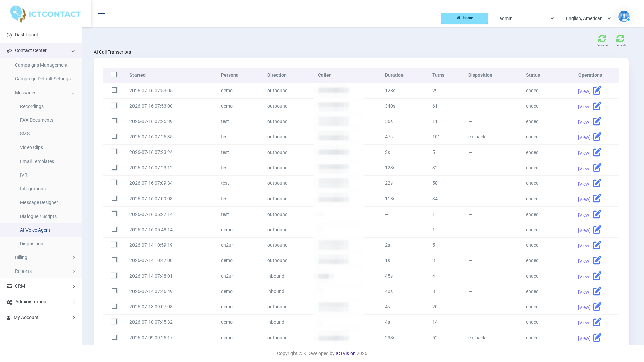The width and height of the screenshot is (644, 362).
Task: Edit icon for call 2026-07-16 05:48:14
Action: tap(597, 230)
